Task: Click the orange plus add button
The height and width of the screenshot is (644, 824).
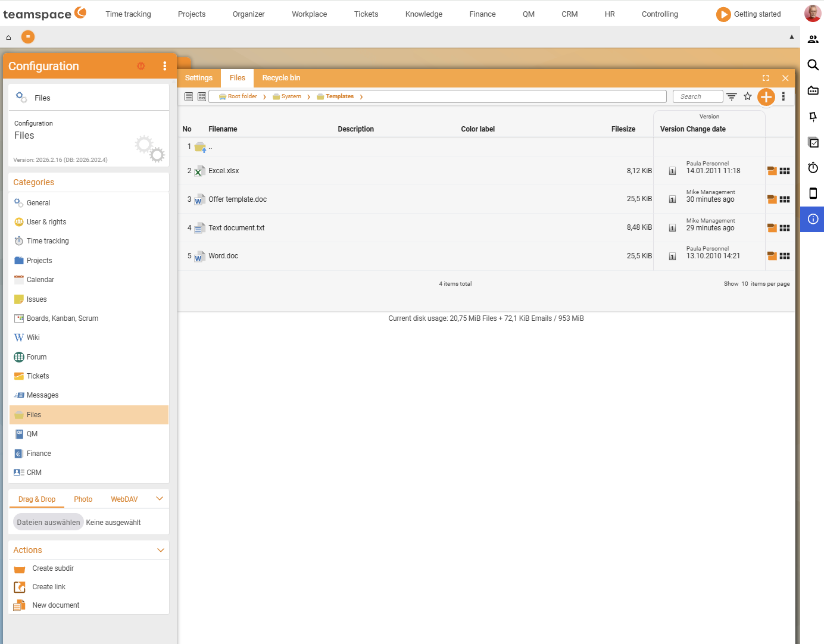Action: click(766, 96)
